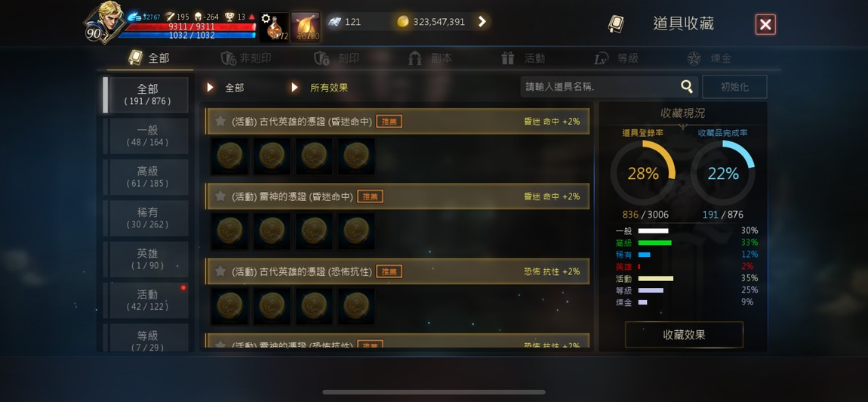
Task: Click the 道具登錄率 28% progress ring
Action: click(642, 174)
